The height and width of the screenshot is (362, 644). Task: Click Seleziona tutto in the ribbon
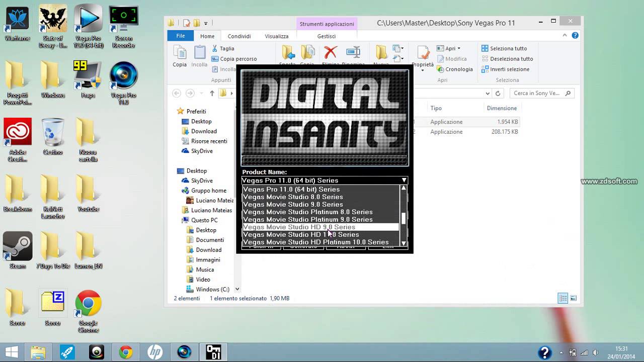(x=504, y=48)
